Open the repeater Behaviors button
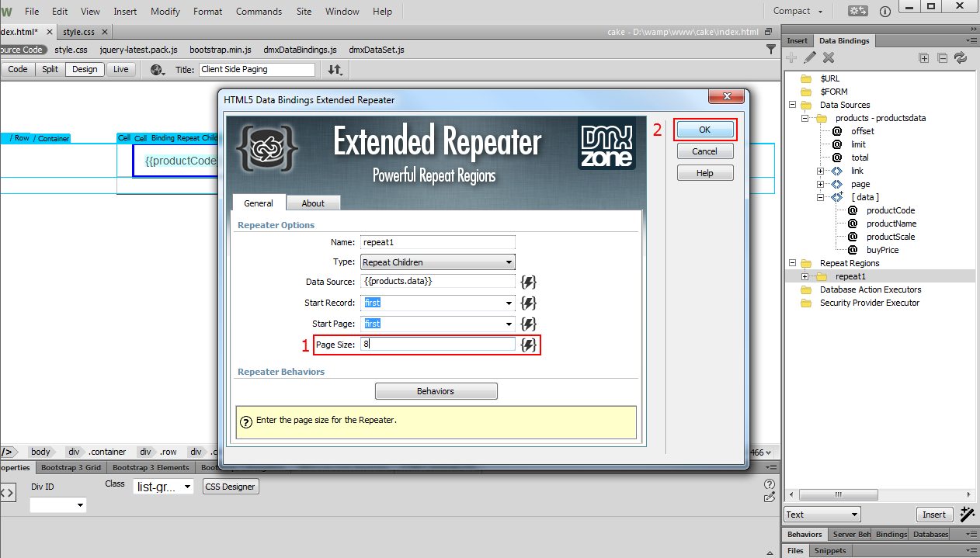This screenshot has height=558, width=980. [436, 391]
